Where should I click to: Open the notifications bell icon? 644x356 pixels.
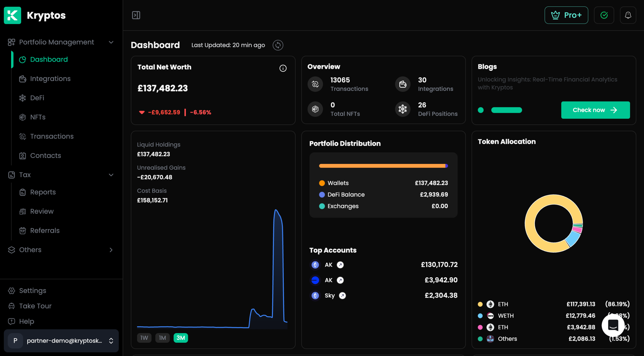pos(628,15)
